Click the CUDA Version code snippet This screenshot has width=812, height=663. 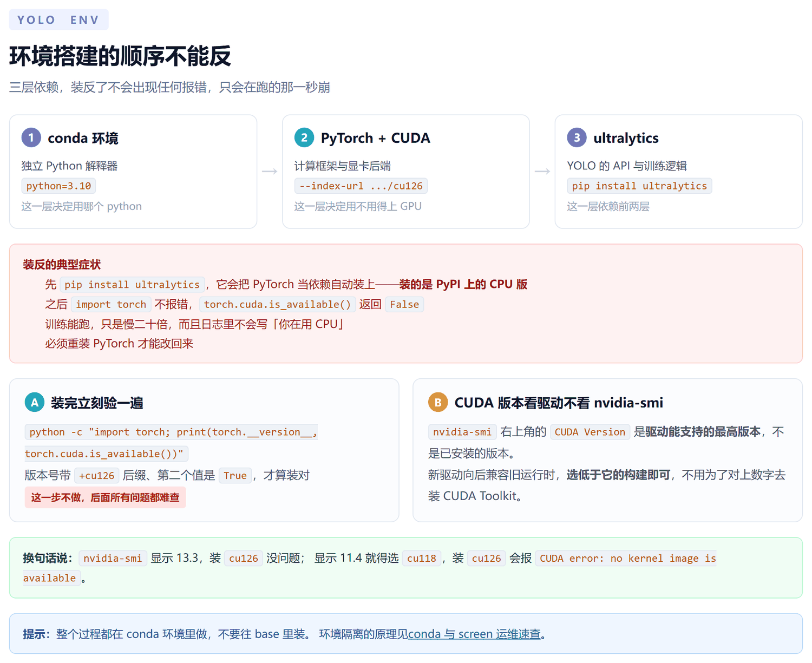click(590, 431)
